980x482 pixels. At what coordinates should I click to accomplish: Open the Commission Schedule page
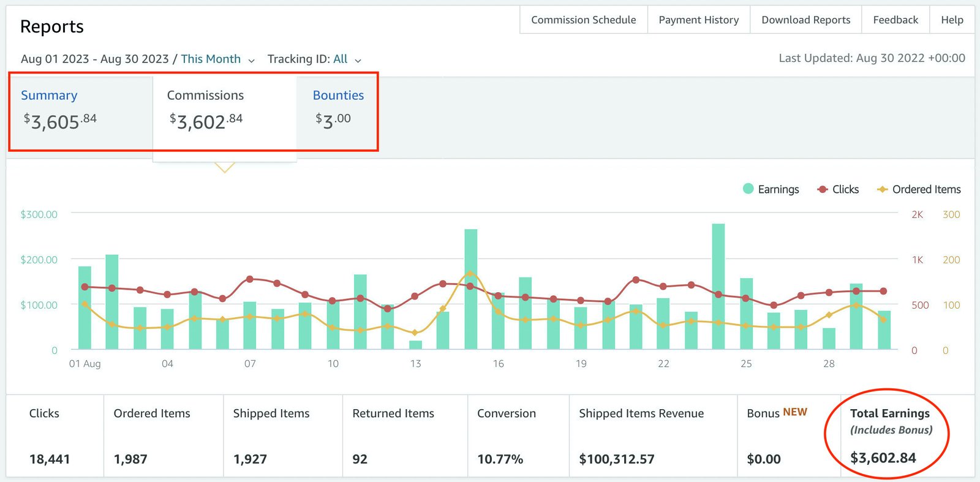click(584, 20)
